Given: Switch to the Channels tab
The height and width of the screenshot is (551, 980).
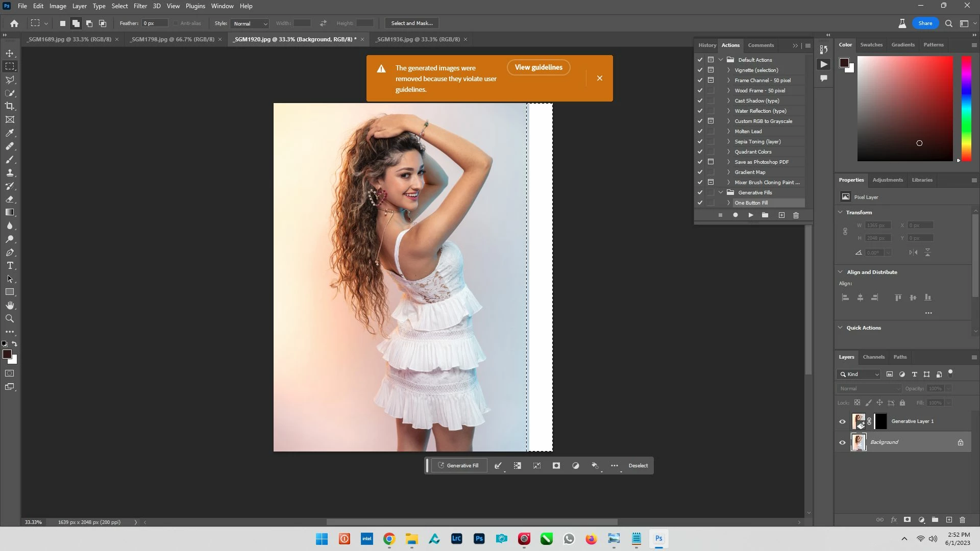Looking at the screenshot, I should [x=873, y=357].
